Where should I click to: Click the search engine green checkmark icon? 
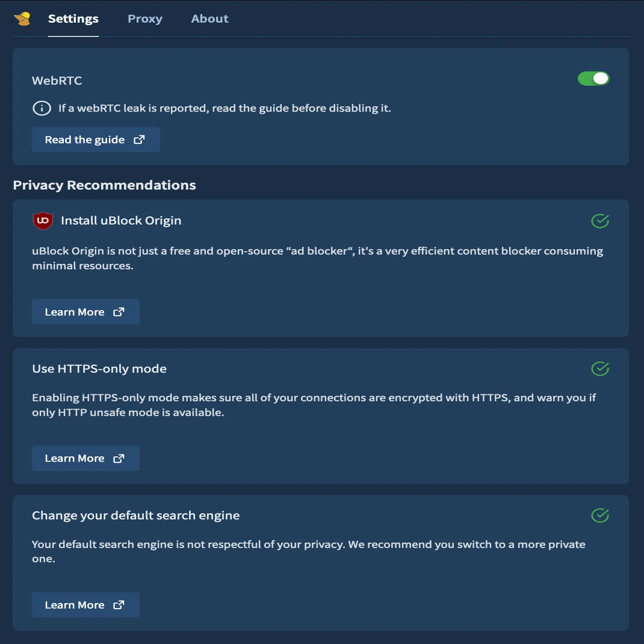[599, 515]
